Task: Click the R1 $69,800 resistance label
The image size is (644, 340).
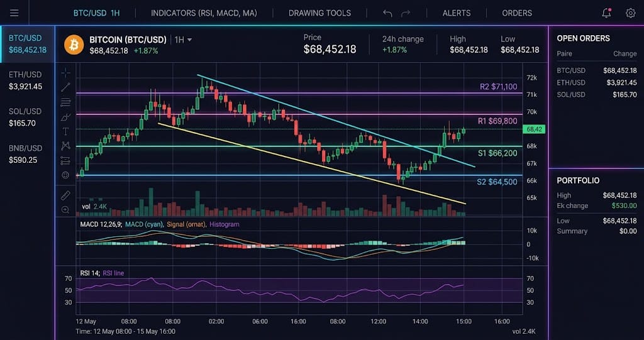Action: click(497, 121)
